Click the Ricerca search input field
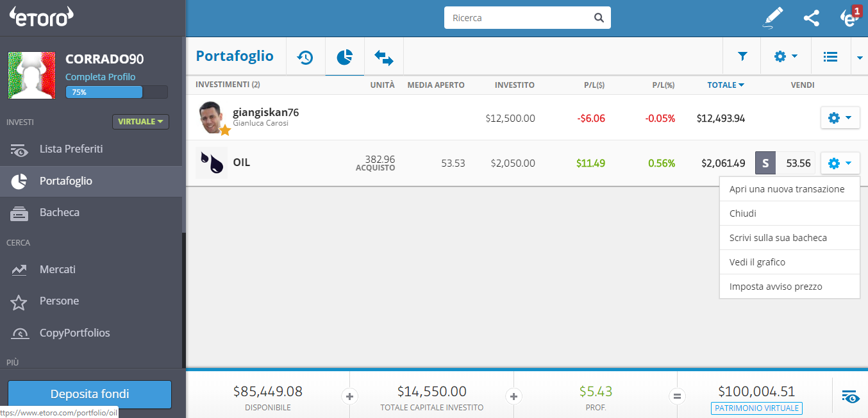Viewport: 868px width, 418px height. (521, 18)
